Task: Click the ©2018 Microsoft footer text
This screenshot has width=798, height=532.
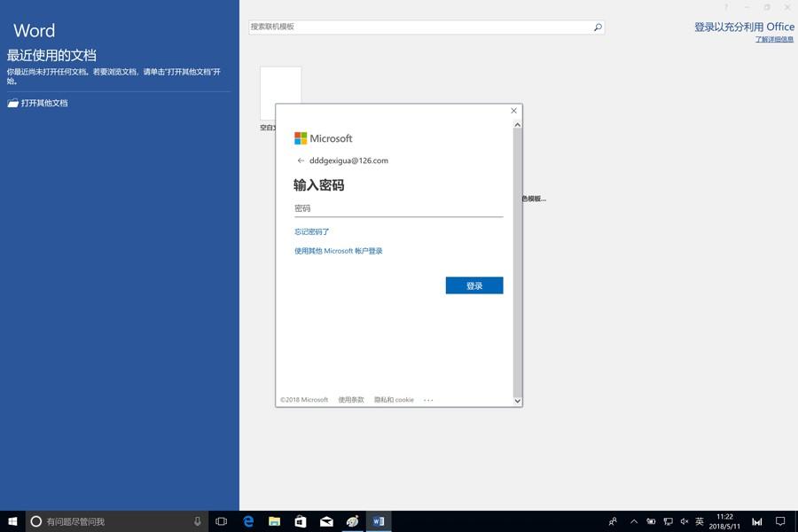Action: 304,400
